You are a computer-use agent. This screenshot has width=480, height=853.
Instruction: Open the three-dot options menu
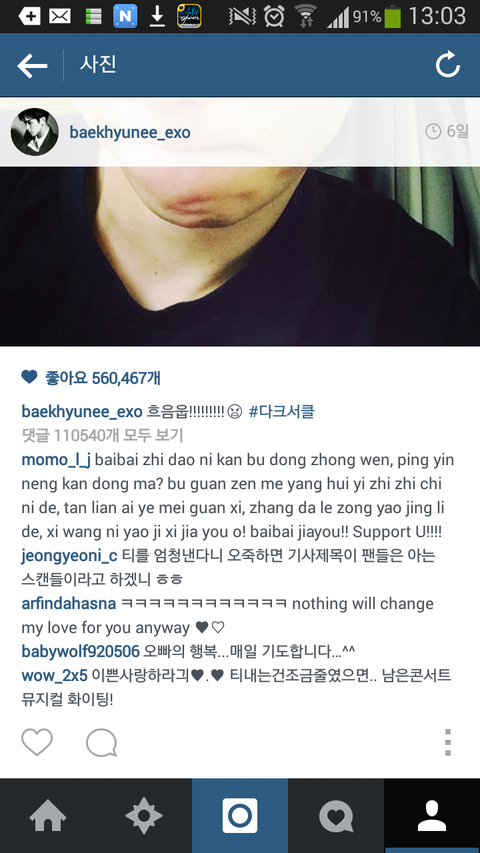pos(447,743)
